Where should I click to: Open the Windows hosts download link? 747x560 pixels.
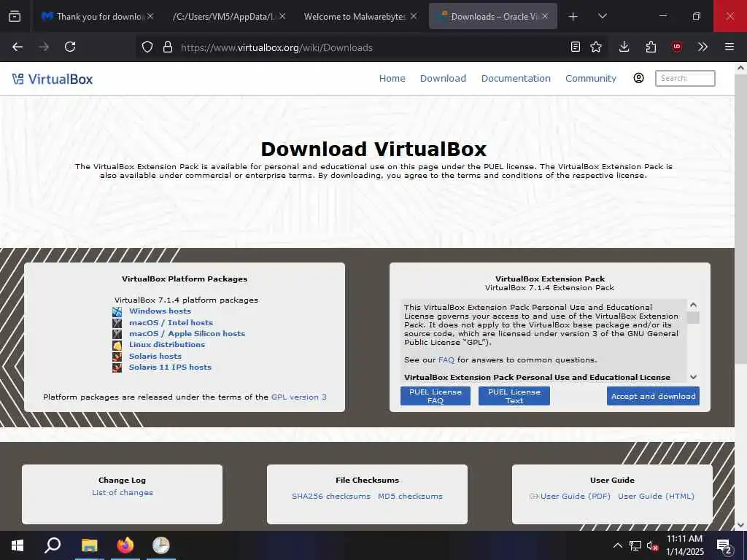(160, 311)
